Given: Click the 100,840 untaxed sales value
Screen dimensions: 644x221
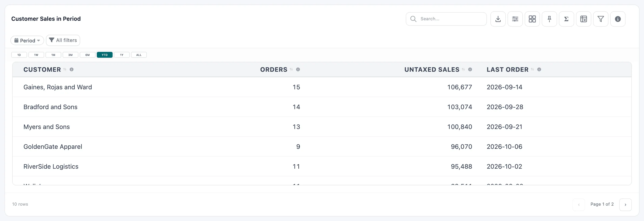Looking at the screenshot, I should (x=460, y=127).
